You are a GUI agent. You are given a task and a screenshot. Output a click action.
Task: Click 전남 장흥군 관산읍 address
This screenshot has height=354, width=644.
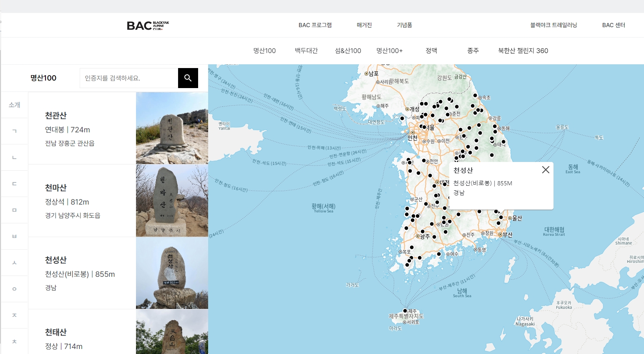[x=70, y=143]
